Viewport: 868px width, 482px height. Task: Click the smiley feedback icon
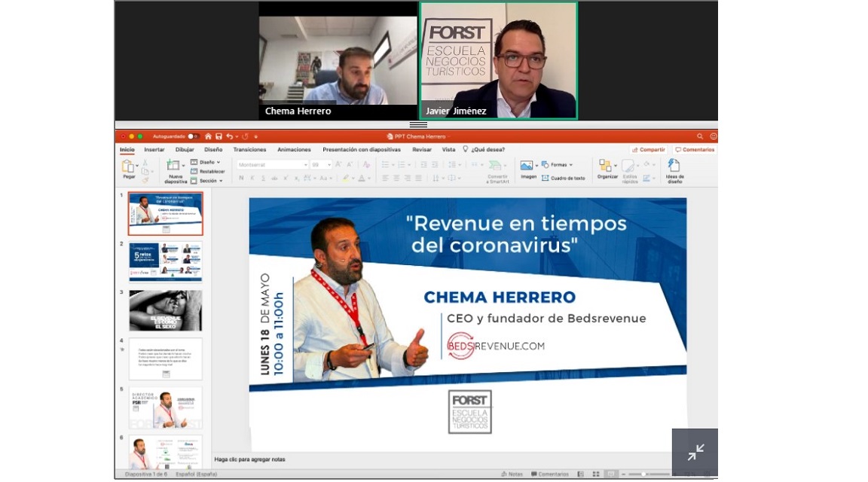[x=714, y=136]
